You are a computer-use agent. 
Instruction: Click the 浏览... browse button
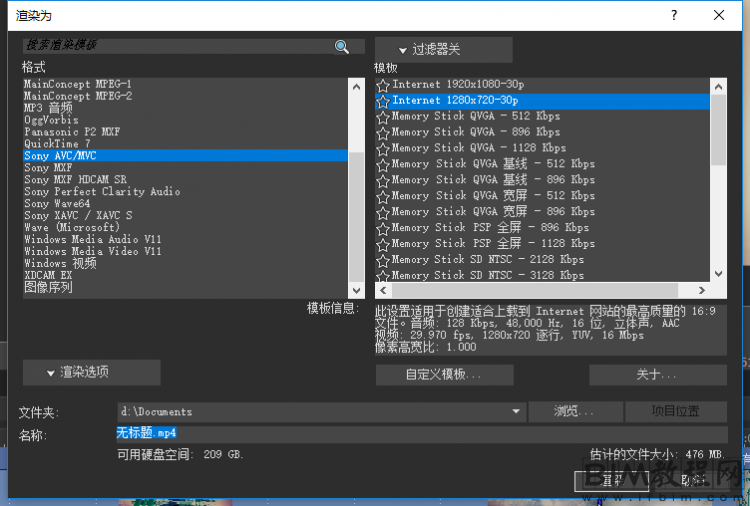click(x=575, y=411)
